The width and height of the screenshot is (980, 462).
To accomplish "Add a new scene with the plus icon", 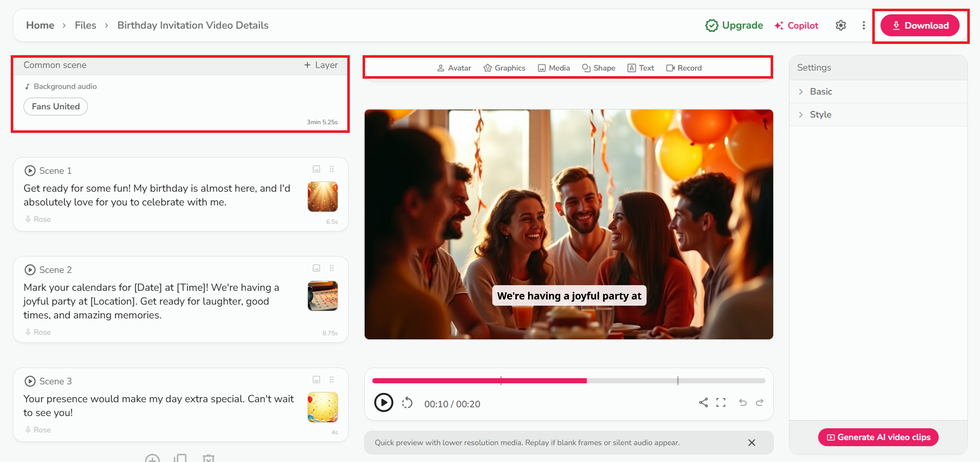I will coord(152,458).
